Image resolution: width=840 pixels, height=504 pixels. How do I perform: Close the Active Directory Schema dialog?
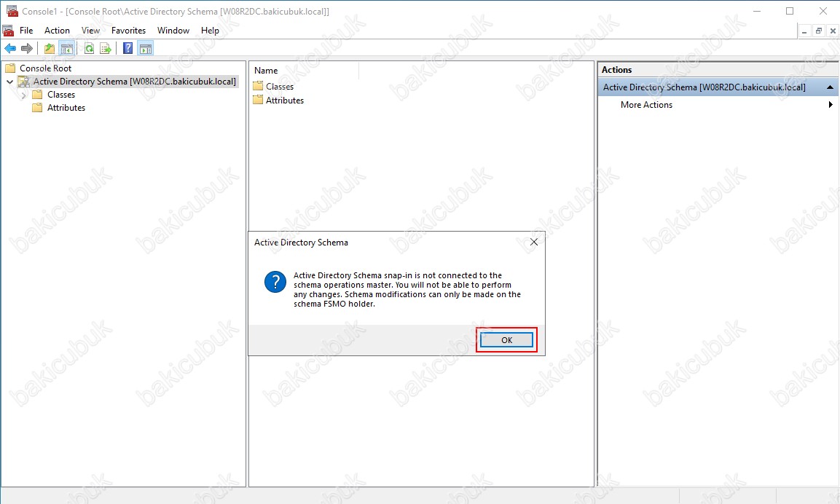533,243
